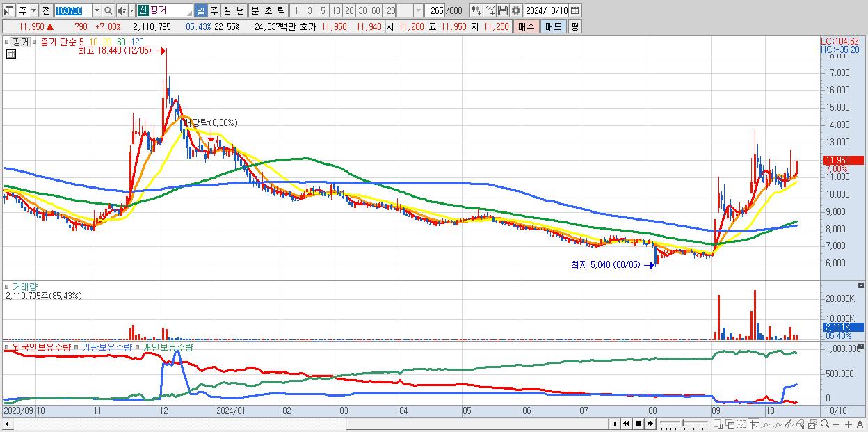Screen dimensions: 868x432
Task: Click the stock search magnifier icon
Action: click(x=108, y=10)
